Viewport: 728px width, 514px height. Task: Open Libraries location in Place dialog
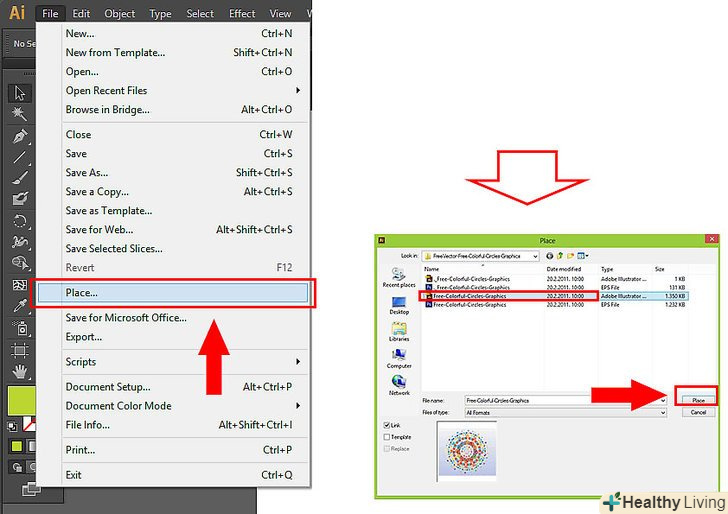[399, 332]
